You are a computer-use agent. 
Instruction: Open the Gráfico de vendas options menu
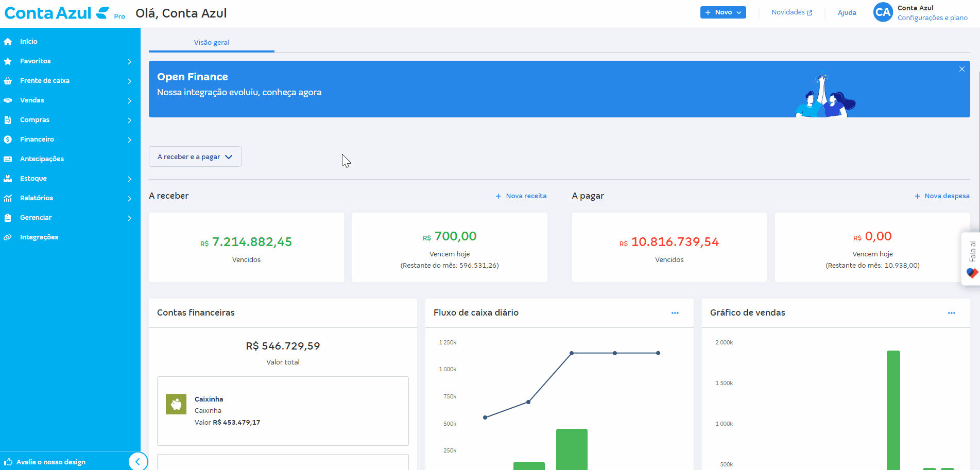coord(952,312)
